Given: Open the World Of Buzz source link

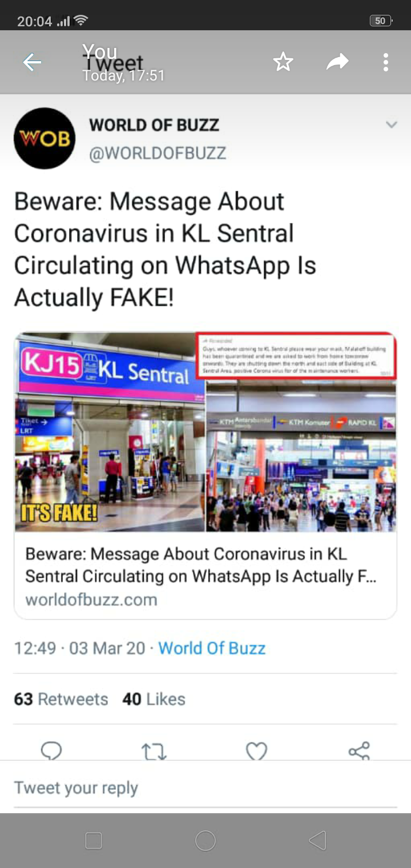Looking at the screenshot, I should click(x=212, y=648).
